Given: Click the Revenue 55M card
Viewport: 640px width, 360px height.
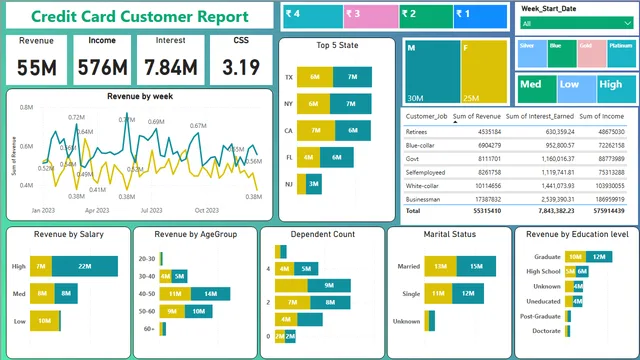Looking at the screenshot, I should tap(36, 60).
